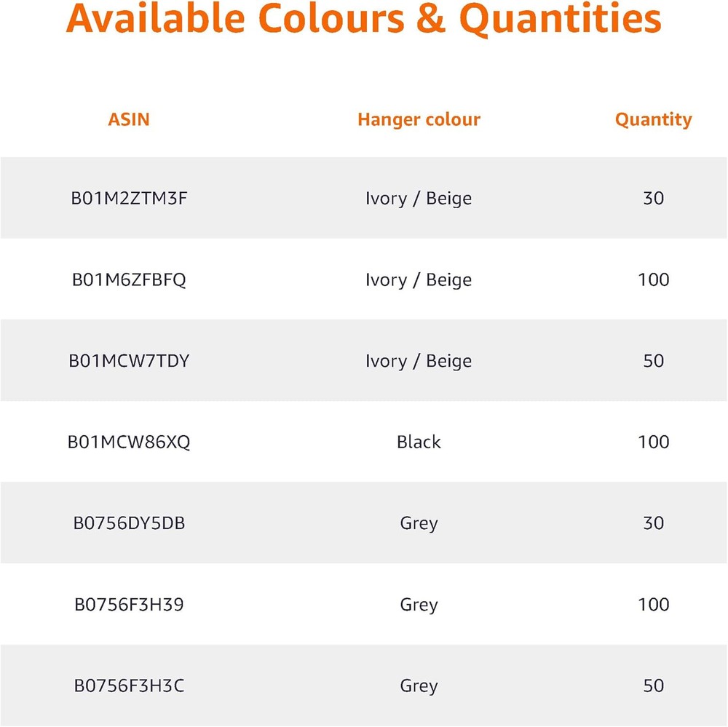Image resolution: width=728 pixels, height=727 pixels.
Task: Choose ASIN B0756F3H3C
Action: pyautogui.click(x=129, y=686)
